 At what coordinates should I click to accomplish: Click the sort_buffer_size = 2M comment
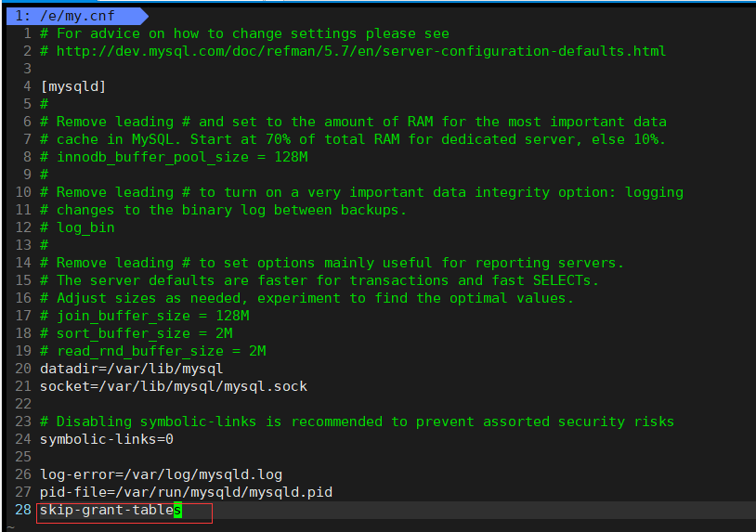[x=137, y=333]
